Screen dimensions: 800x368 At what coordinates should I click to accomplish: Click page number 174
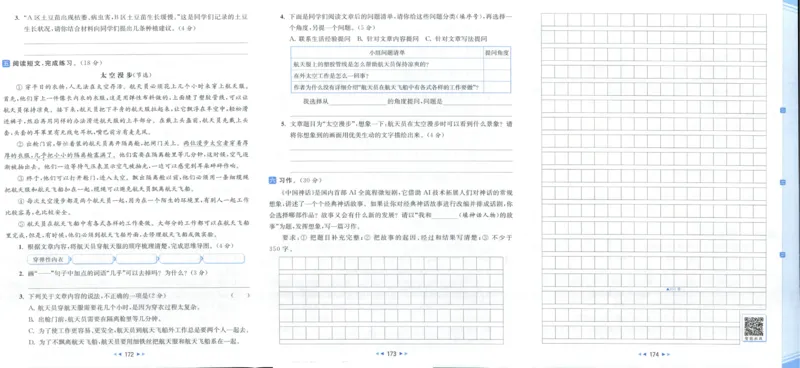[x=655, y=354]
